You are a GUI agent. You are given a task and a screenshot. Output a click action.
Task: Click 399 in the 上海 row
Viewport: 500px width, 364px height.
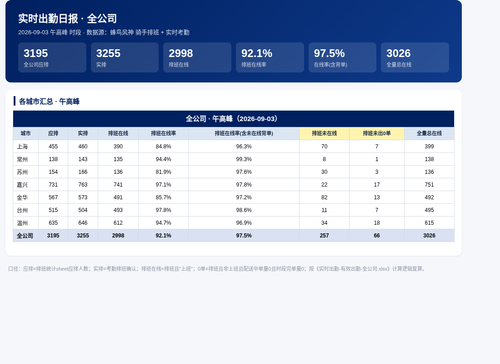(429, 146)
